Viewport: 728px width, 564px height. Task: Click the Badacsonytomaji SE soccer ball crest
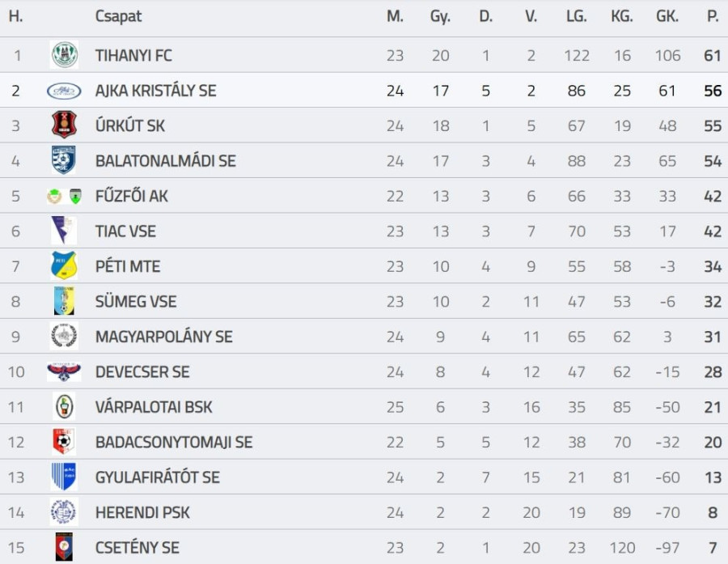point(64,442)
